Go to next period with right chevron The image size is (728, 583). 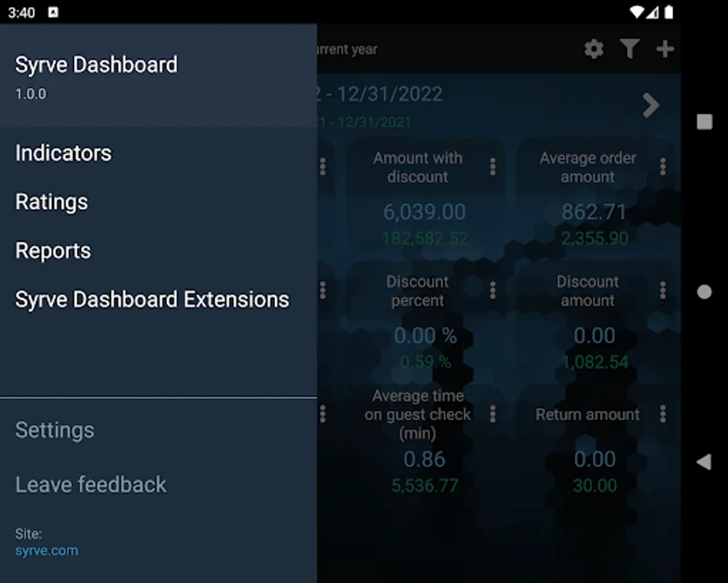(651, 106)
